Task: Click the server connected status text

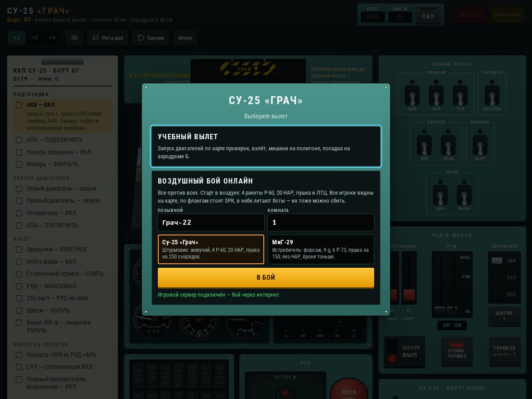Action: (219, 295)
